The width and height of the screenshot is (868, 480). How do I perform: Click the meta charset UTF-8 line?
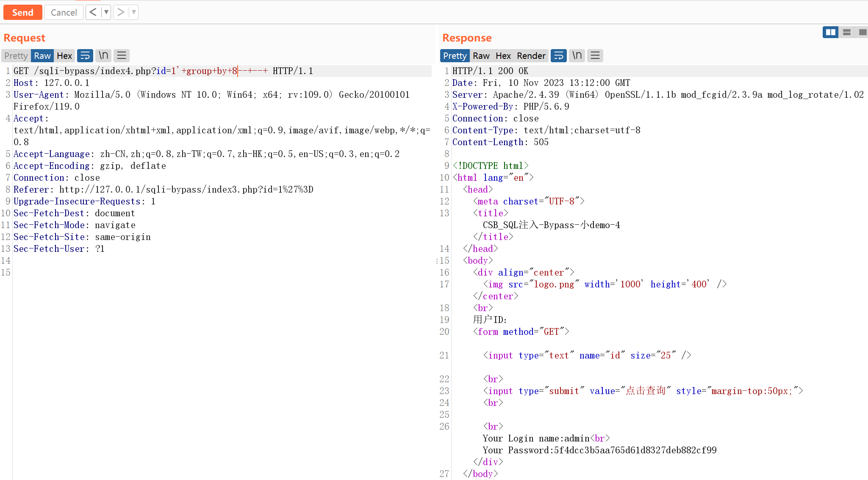[529, 201]
